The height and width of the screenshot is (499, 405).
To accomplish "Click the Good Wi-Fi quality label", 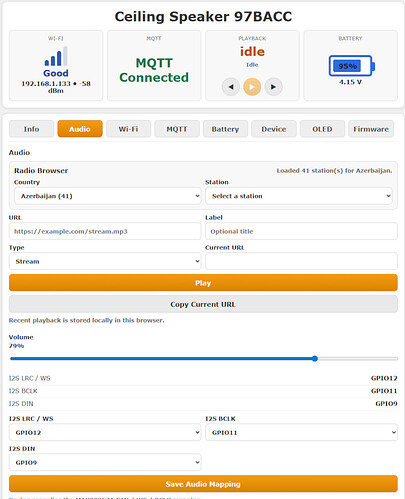I will (56, 73).
